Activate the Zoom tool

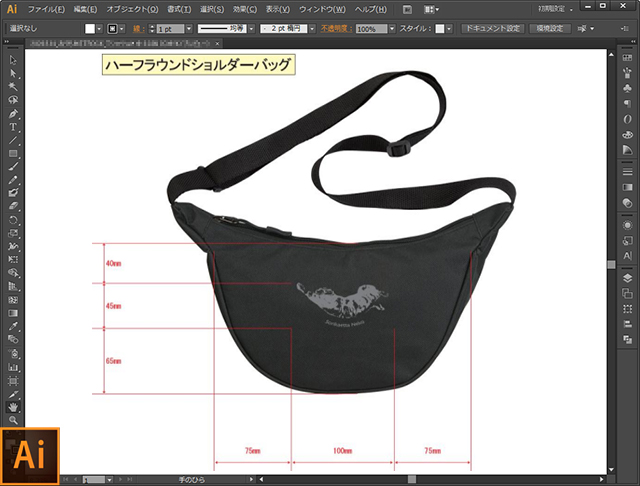point(13,420)
